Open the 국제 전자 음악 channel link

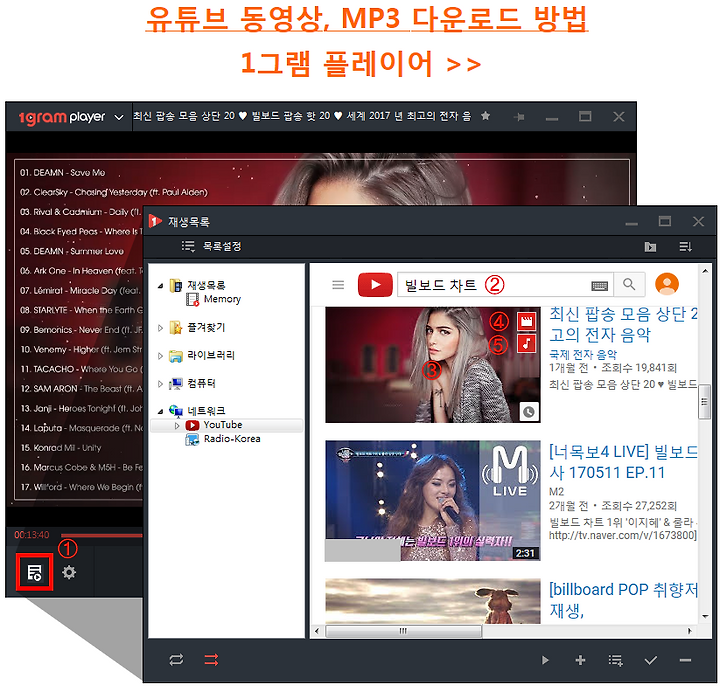pyautogui.click(x=583, y=355)
